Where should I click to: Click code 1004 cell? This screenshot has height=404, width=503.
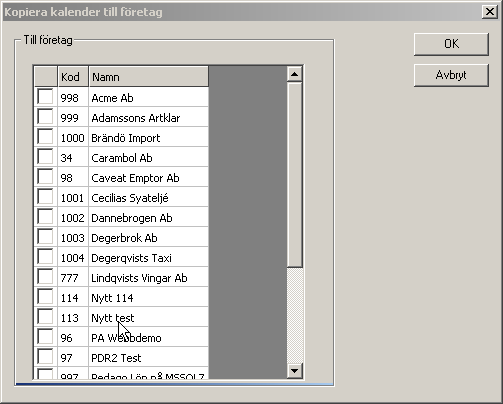(73, 257)
